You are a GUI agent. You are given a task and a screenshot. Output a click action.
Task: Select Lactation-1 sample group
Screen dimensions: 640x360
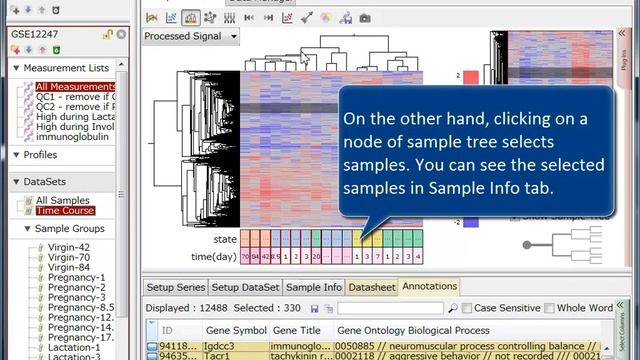tap(74, 347)
